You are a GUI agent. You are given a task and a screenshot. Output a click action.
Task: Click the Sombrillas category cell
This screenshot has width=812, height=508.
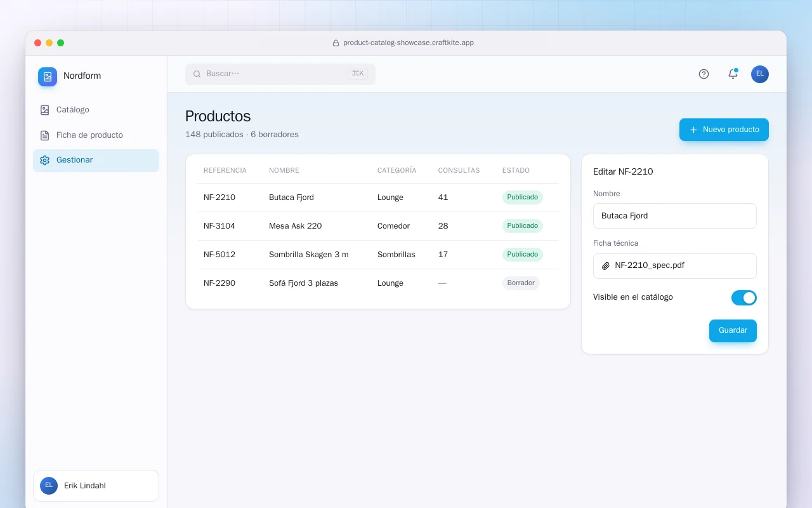pyautogui.click(x=396, y=255)
